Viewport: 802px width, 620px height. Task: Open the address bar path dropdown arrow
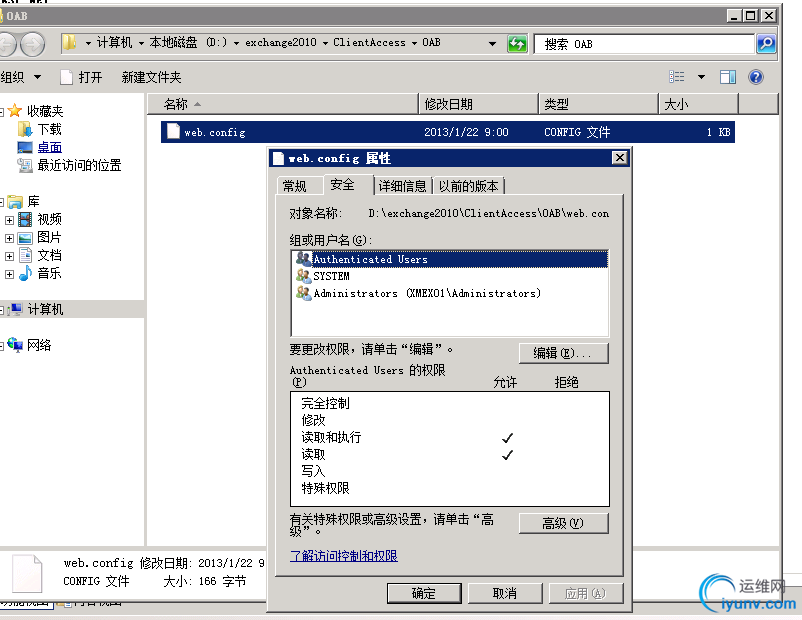click(x=492, y=42)
